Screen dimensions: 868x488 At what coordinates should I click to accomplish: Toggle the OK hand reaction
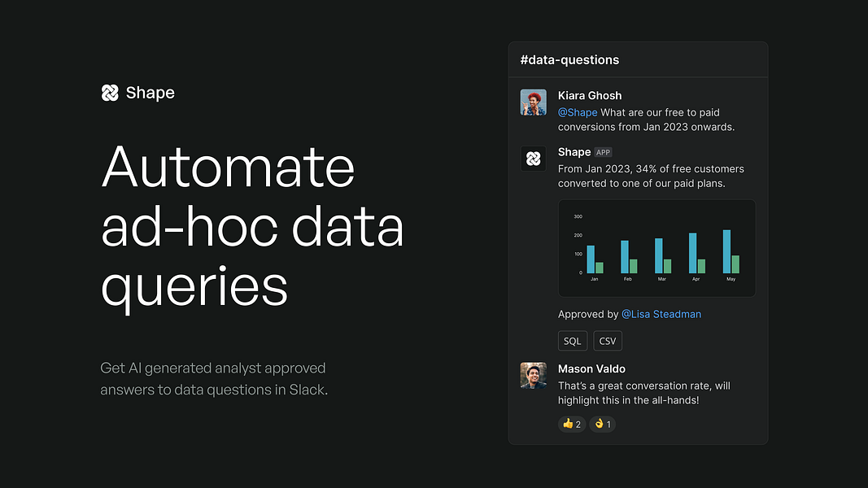(x=602, y=425)
